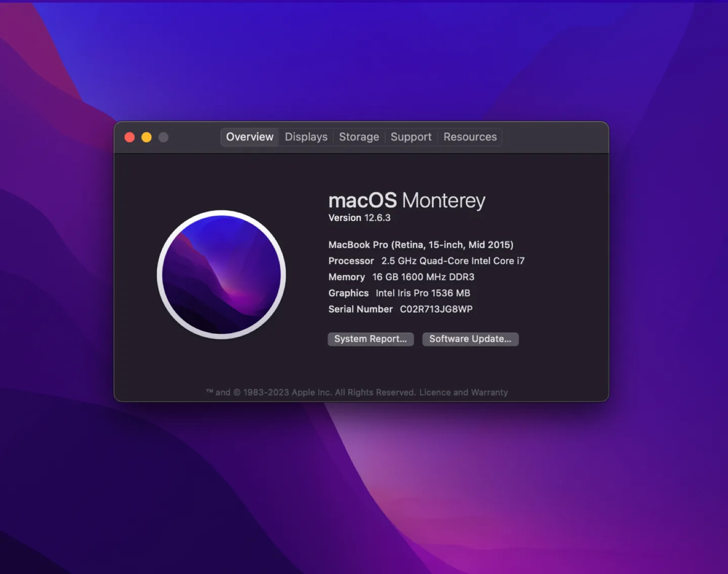This screenshot has width=728, height=574.
Task: Open the Support tab
Action: pyautogui.click(x=411, y=137)
